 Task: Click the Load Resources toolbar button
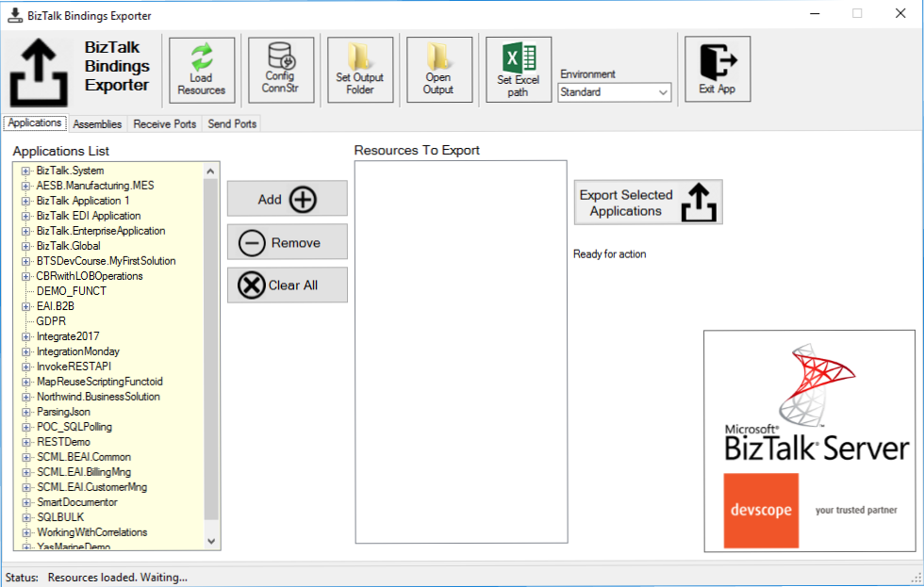point(202,70)
